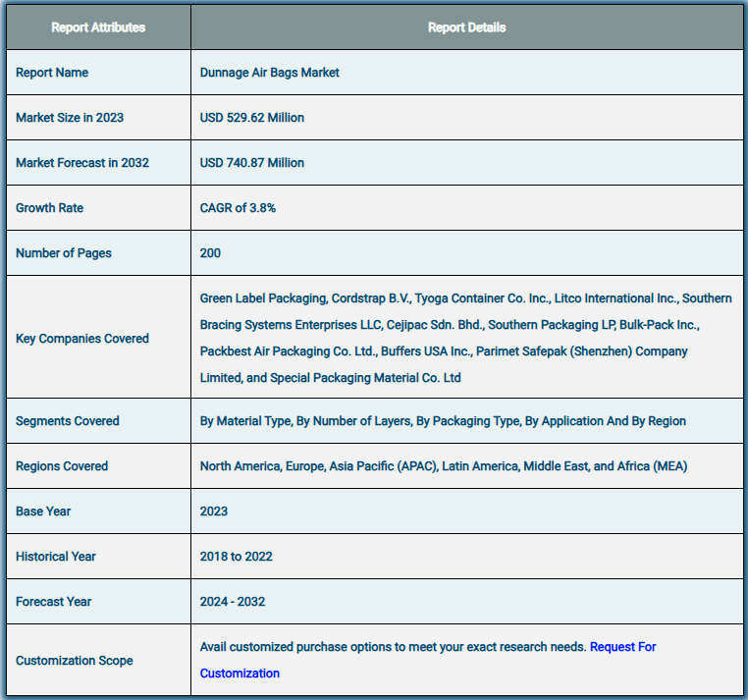Select the North America, Europe regions text
This screenshot has width=748, height=700.
444,466
